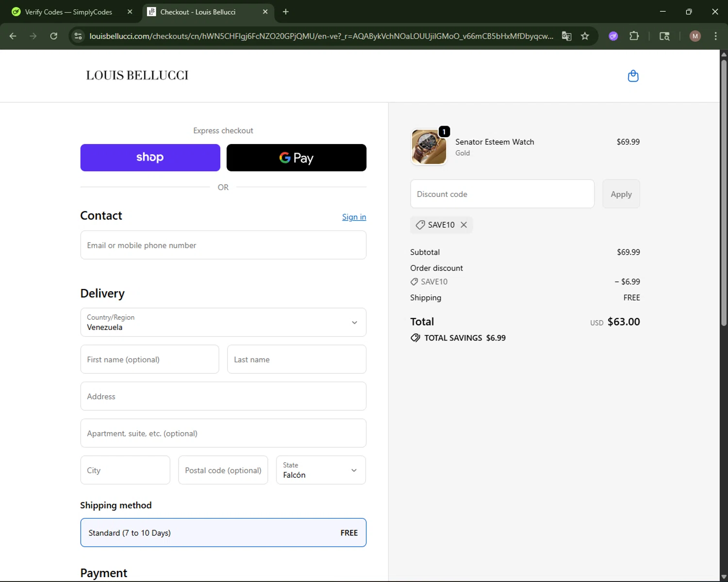This screenshot has width=728, height=582.
Task: Focus the First name (optional) field
Action: [x=149, y=359]
